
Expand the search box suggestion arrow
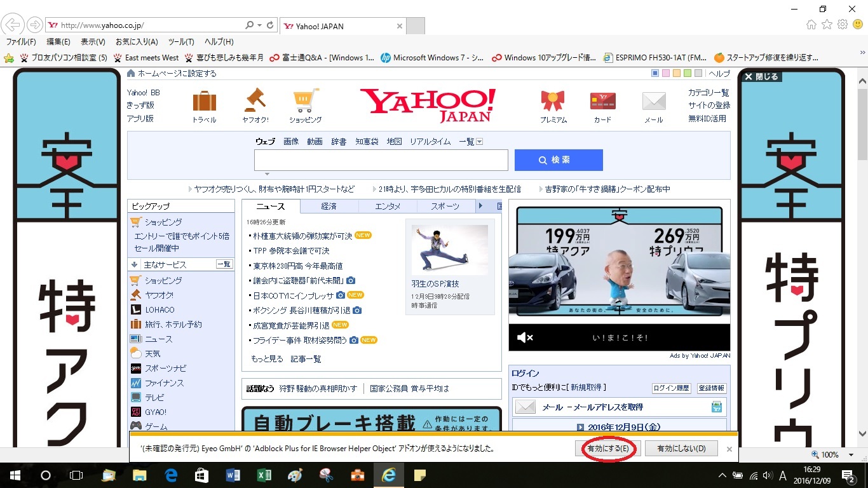point(267,174)
